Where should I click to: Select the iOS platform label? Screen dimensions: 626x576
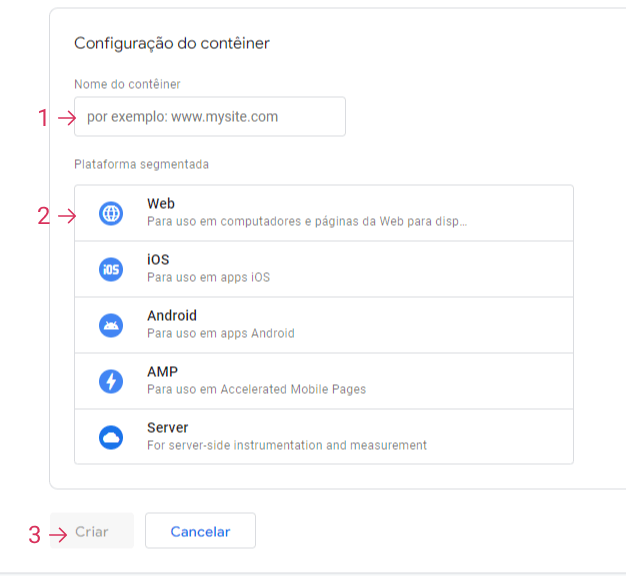click(x=158, y=260)
